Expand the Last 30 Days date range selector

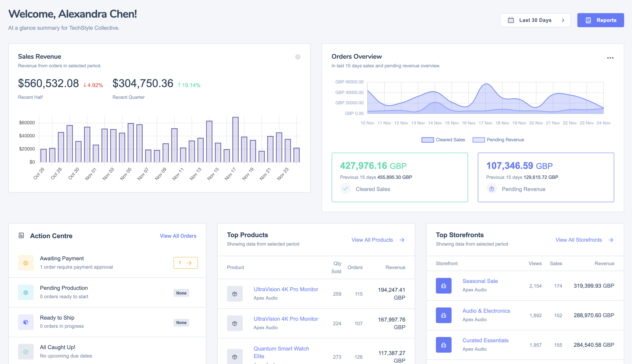pyautogui.click(x=535, y=20)
